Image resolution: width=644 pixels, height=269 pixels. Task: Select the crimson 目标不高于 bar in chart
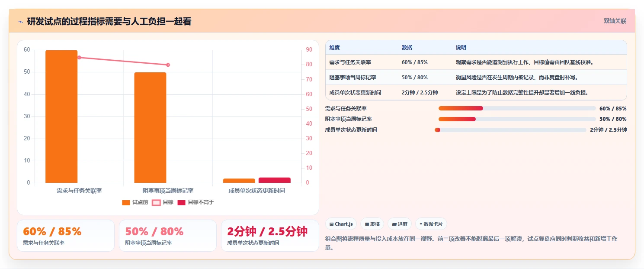click(x=275, y=180)
